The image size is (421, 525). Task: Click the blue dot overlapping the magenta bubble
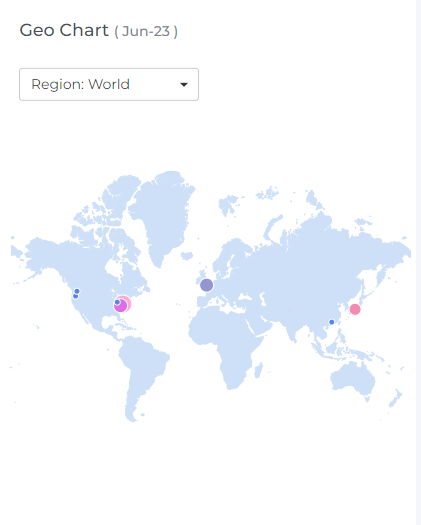click(x=117, y=302)
